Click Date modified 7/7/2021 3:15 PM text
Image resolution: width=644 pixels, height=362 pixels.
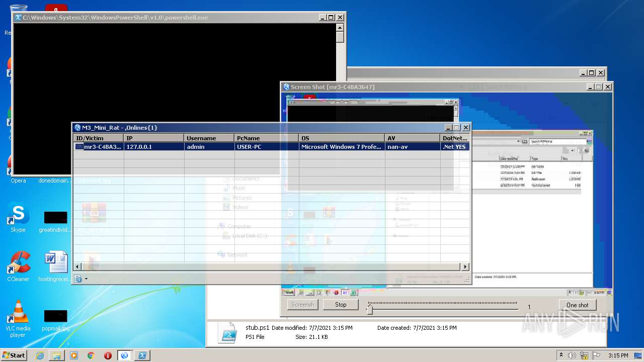[312, 328]
